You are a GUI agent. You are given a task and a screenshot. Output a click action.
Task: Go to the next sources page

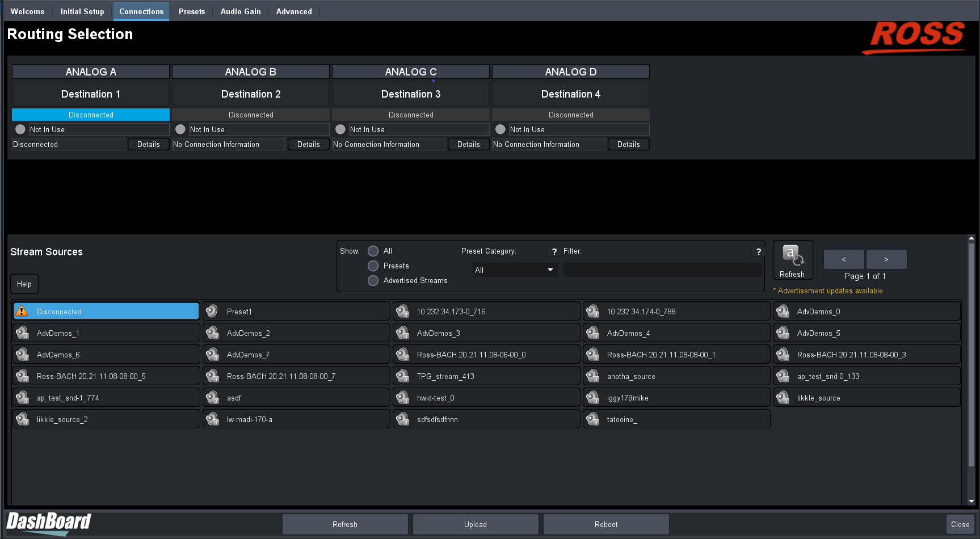[886, 259]
